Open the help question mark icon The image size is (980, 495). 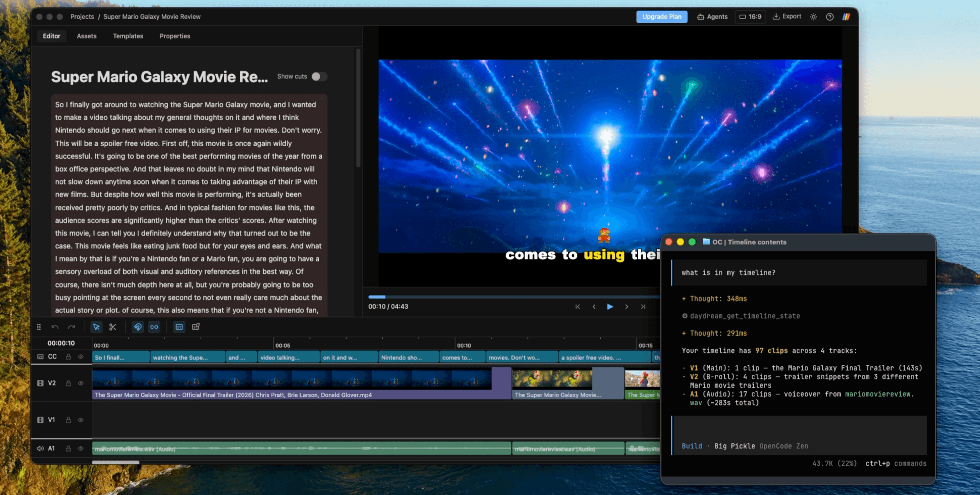pyautogui.click(x=830, y=17)
